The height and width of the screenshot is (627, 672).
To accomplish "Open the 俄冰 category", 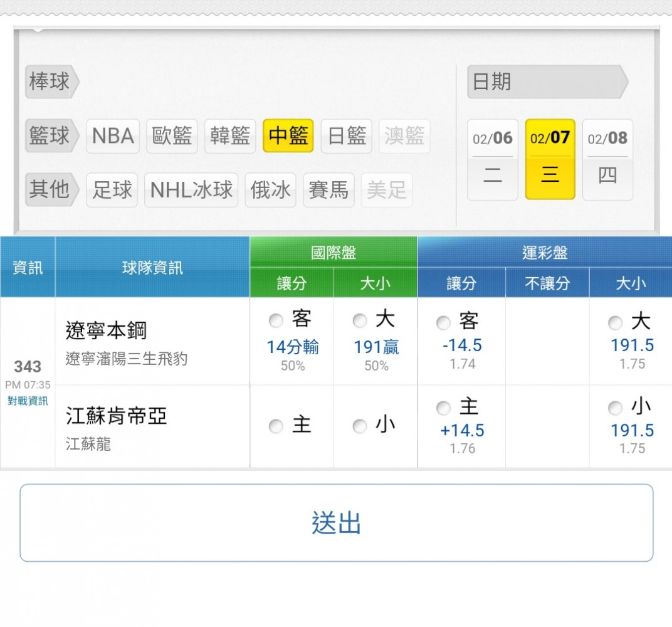I will click(270, 190).
